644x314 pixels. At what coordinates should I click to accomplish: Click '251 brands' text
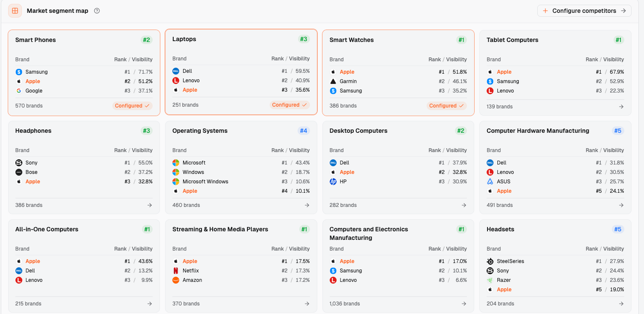tap(186, 105)
